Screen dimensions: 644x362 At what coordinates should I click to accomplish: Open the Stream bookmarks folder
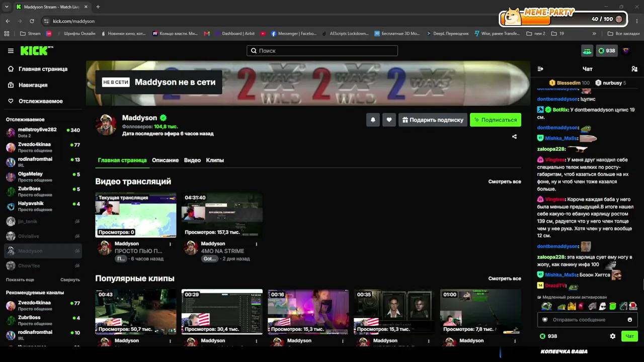[x=31, y=34]
